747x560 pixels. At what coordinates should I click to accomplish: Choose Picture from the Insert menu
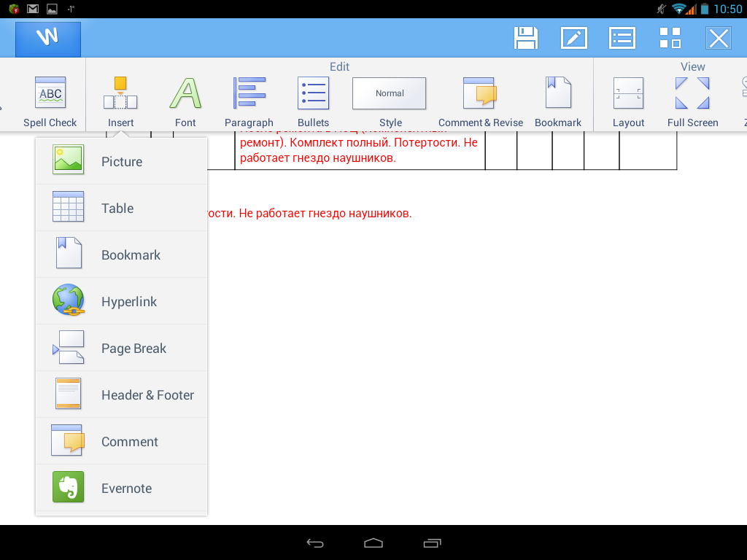click(121, 161)
